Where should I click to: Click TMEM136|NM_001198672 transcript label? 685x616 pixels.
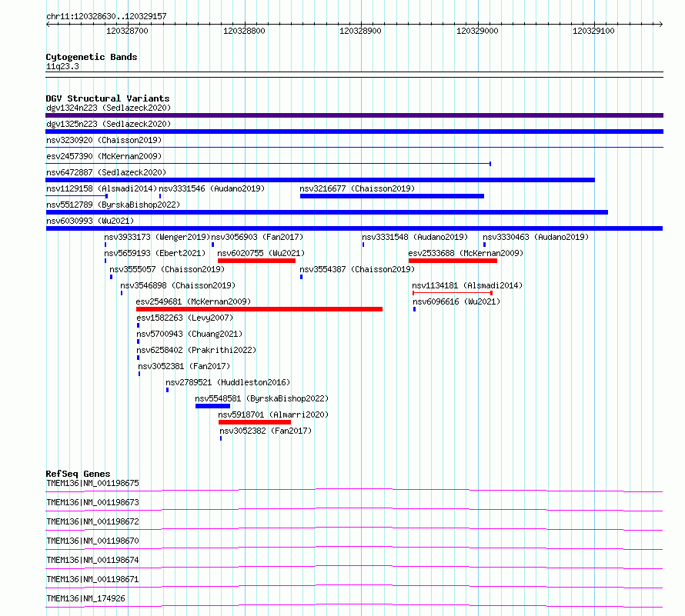click(x=92, y=521)
